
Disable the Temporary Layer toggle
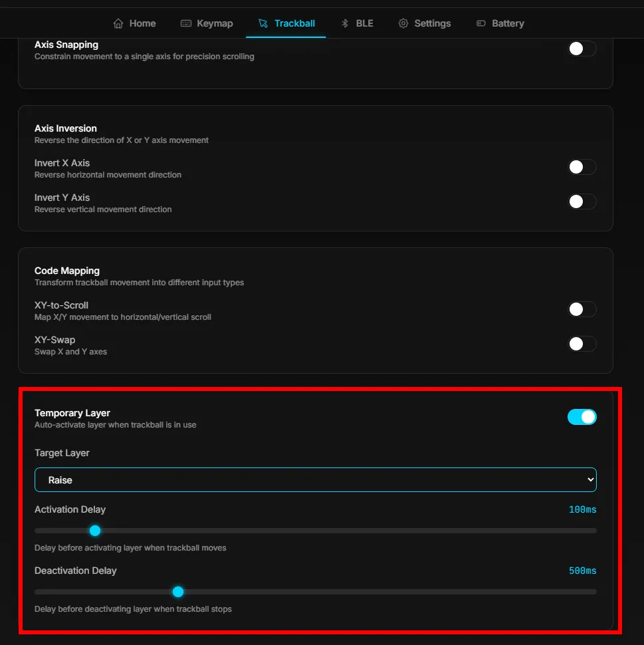[582, 417]
